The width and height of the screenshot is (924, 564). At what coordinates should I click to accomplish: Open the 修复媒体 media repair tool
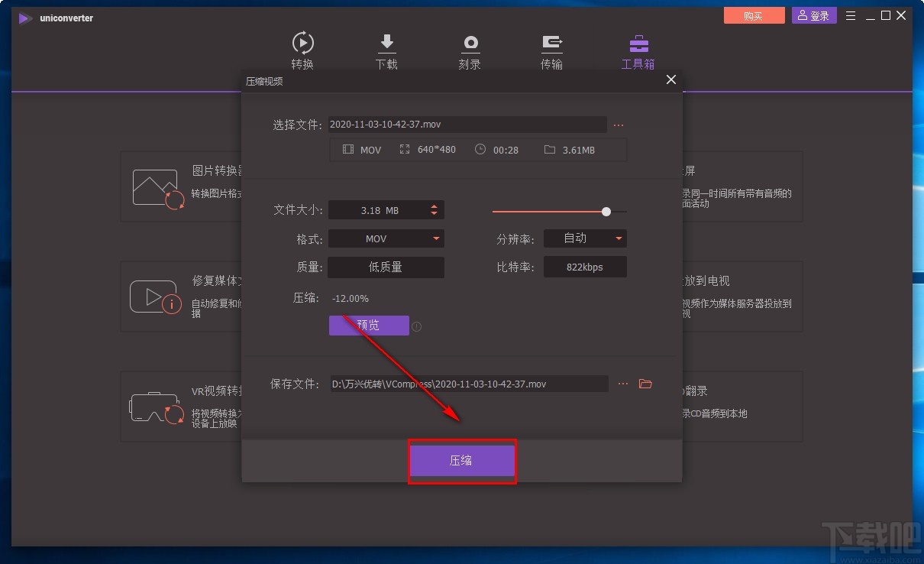point(156,297)
